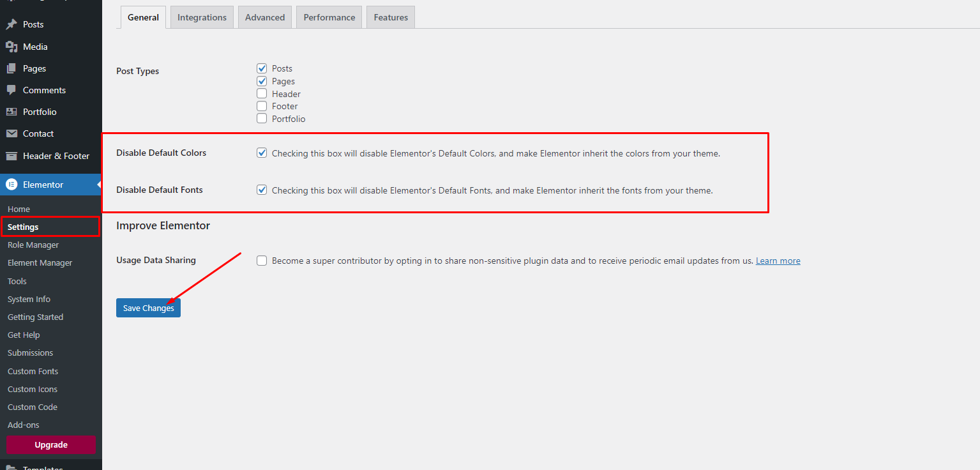The image size is (980, 470).
Task: Open the Advanced tab
Action: [x=265, y=17]
